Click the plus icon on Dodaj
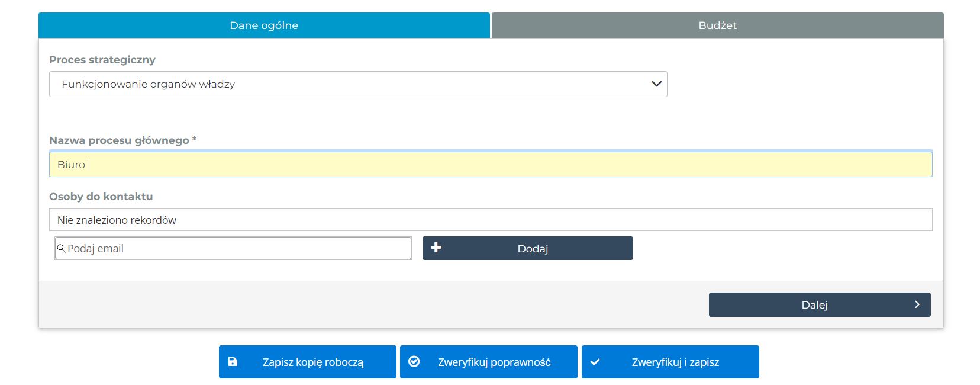 (x=436, y=248)
